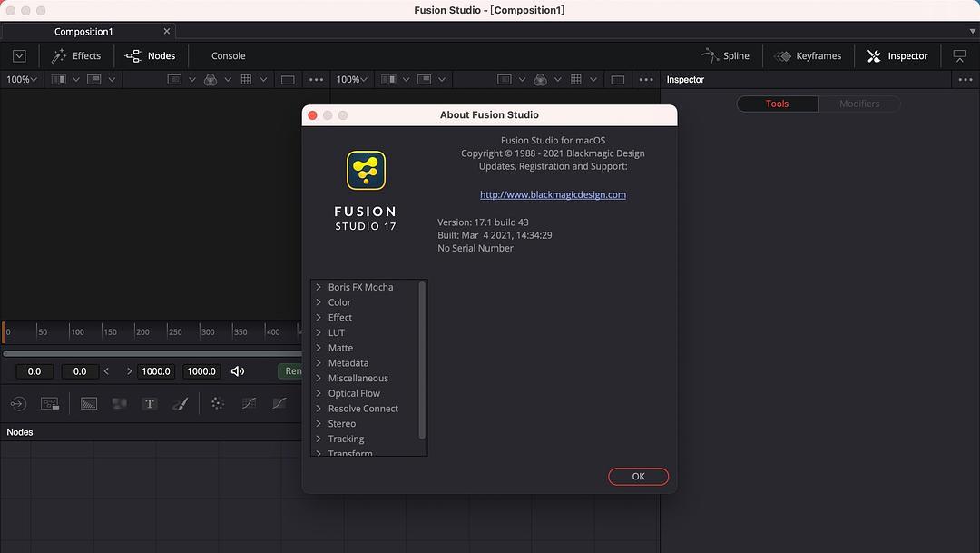This screenshot has width=980, height=553.
Task: Mute audio with the speaker icon
Action: (238, 371)
